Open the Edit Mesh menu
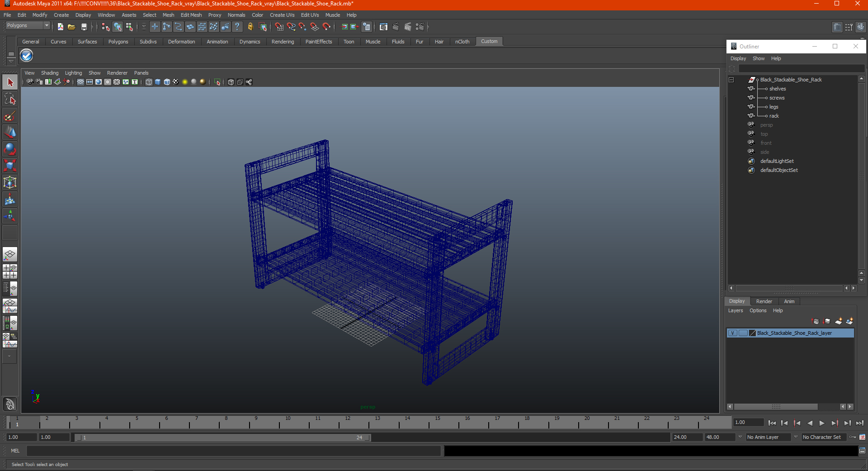This screenshot has width=868, height=471. pos(191,15)
